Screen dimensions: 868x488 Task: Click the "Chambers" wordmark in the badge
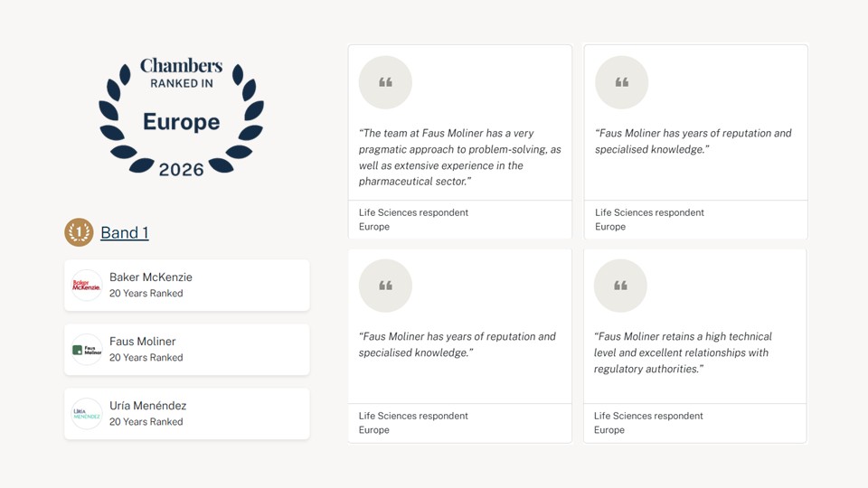[x=181, y=66]
